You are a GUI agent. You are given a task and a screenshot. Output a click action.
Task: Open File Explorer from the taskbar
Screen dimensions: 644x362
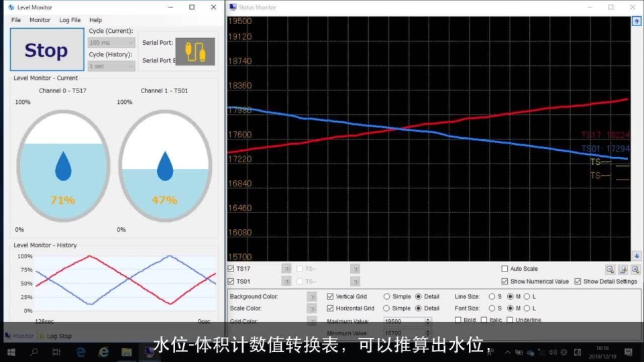click(x=127, y=352)
